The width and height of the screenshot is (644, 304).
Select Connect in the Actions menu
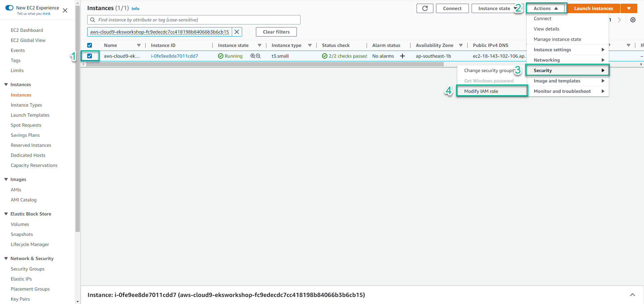click(x=568, y=18)
